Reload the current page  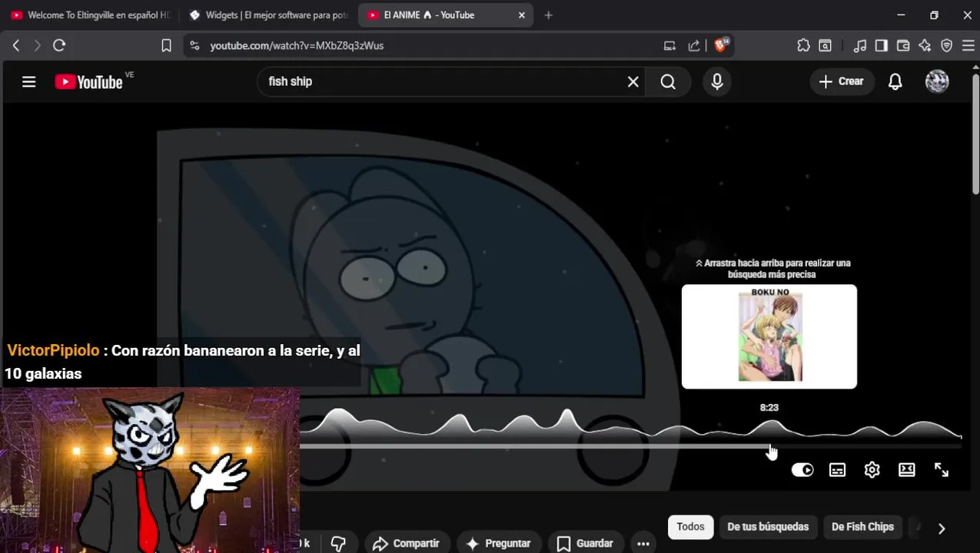tap(59, 45)
